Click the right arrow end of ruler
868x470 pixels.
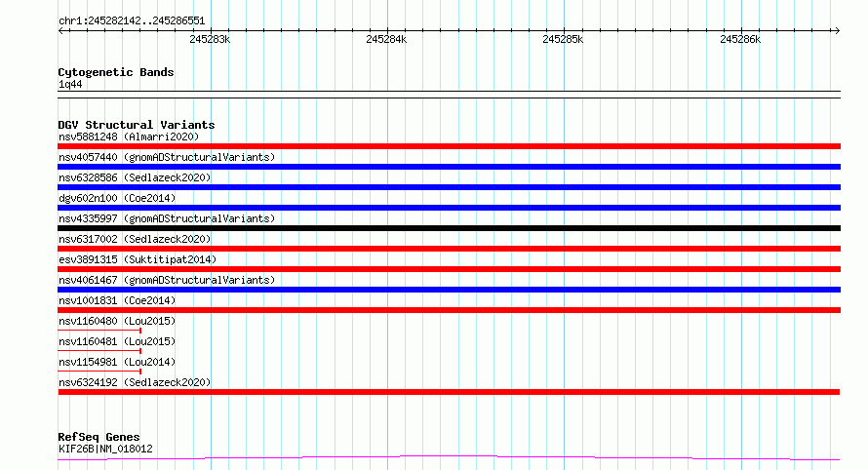837,30
